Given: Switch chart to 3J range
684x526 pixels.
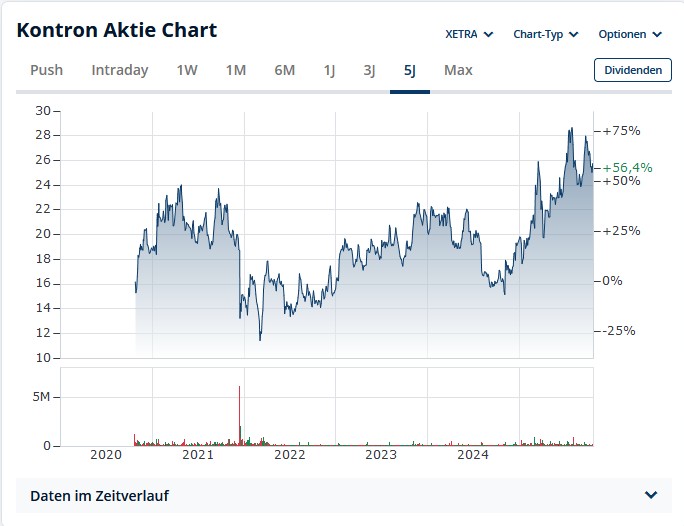Looking at the screenshot, I should pos(369,70).
